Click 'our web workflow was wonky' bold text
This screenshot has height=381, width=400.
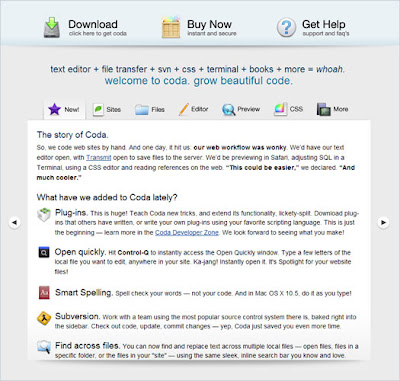click(x=240, y=147)
